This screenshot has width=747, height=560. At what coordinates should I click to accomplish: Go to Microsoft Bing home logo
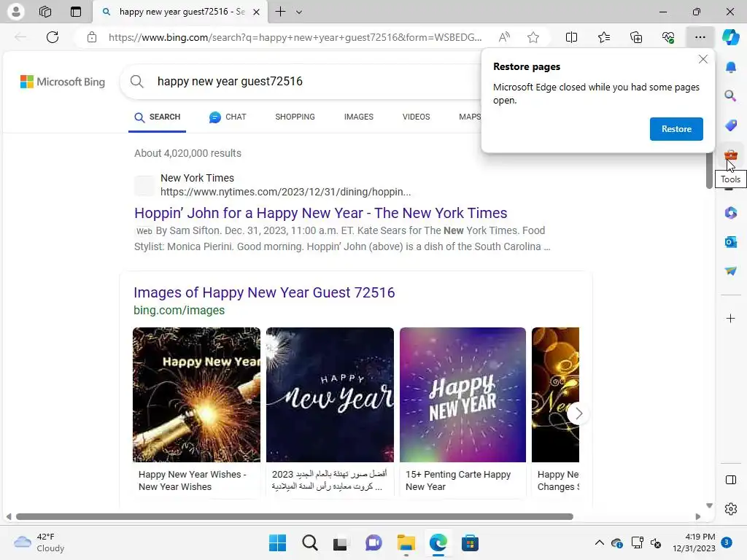[63, 82]
